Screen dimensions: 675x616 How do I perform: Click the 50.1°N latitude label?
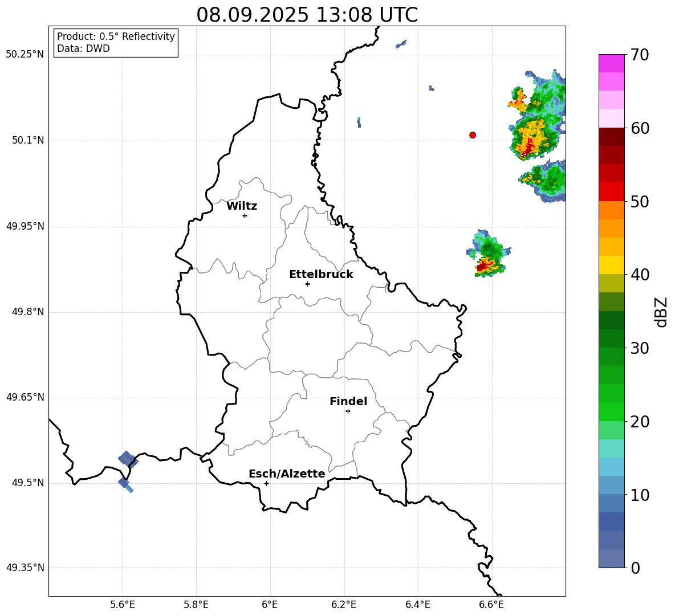[29, 140]
